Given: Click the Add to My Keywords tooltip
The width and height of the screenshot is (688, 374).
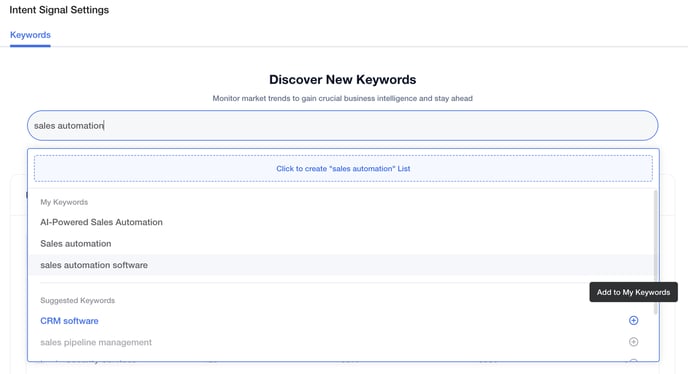Looking at the screenshot, I should pos(633,292).
